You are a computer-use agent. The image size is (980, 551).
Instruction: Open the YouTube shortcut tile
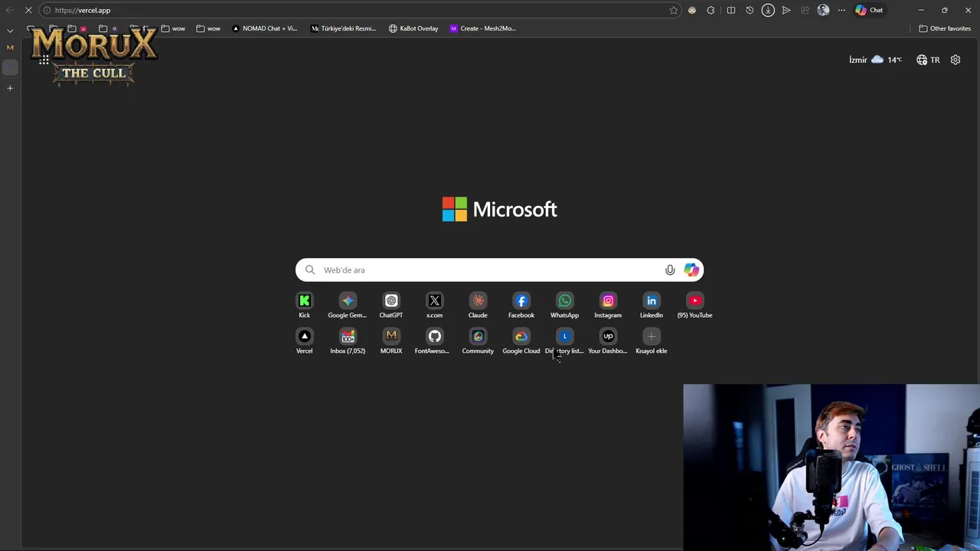click(694, 305)
